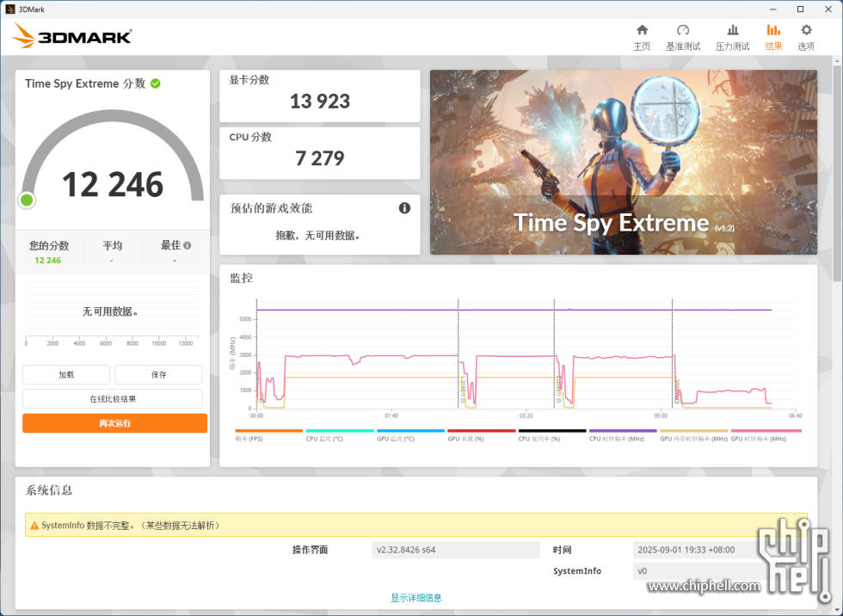Viewport: 843px width, 616px height.
Task: Toggle the GPU 温度 (°C) blue legend swatch
Action: (411, 431)
